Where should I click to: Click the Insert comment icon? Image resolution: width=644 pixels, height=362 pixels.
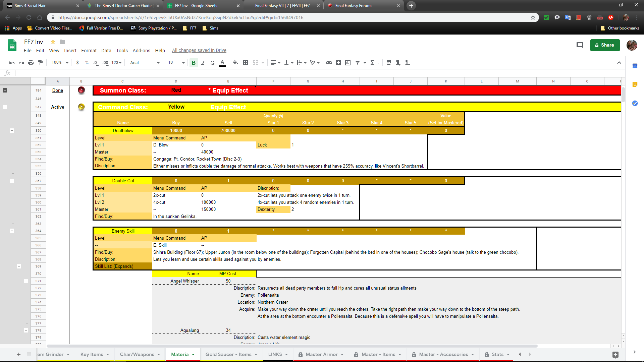pos(338,63)
